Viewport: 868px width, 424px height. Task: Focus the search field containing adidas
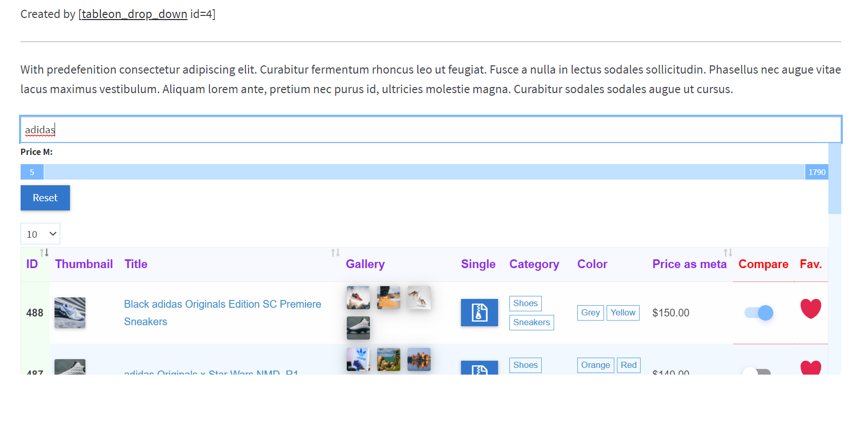coord(431,130)
